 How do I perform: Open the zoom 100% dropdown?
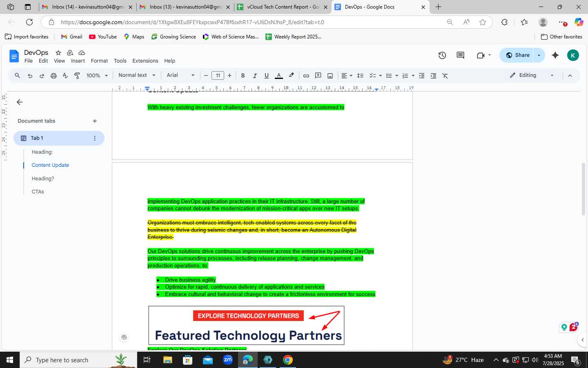97,76
